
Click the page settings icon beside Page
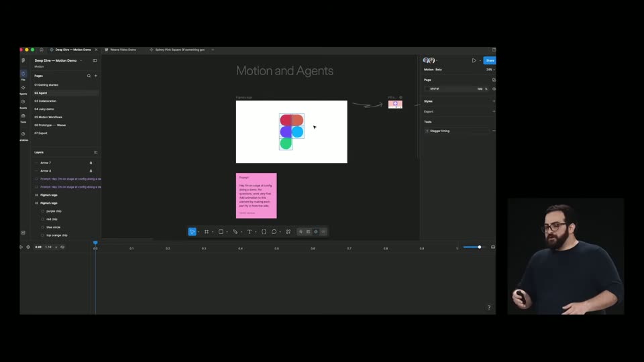point(494,80)
